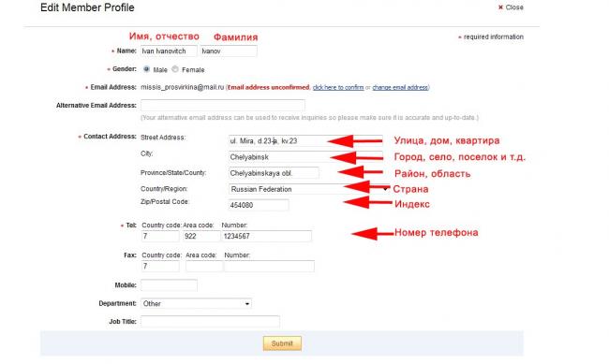The height and width of the screenshot is (364, 609).
Task: Open the change email address link
Action: [x=400, y=88]
